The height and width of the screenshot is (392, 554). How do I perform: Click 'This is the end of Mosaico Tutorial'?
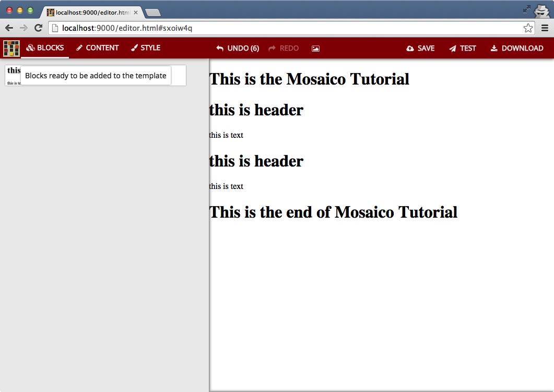point(333,212)
